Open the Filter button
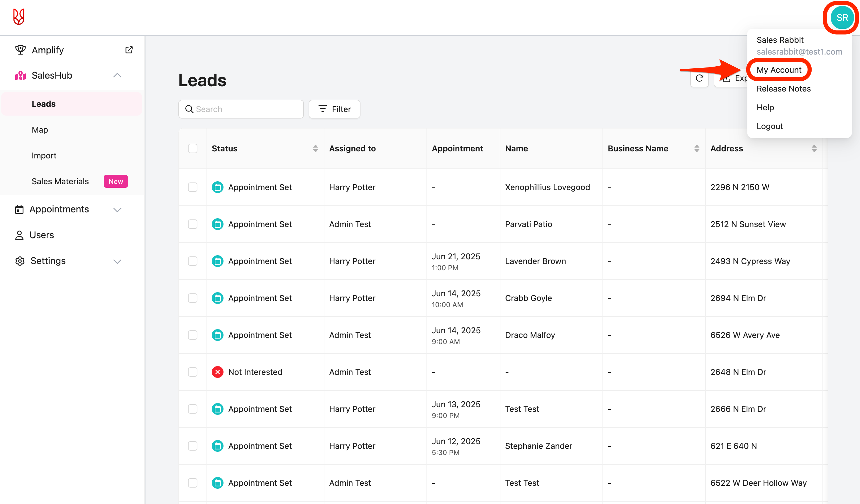The width and height of the screenshot is (860, 504). (334, 109)
